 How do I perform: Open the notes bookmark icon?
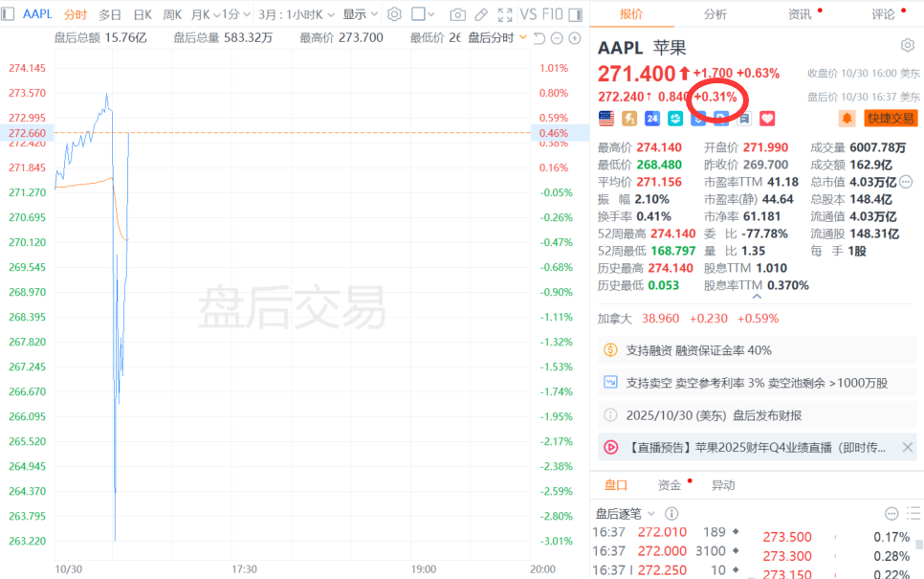coord(744,119)
